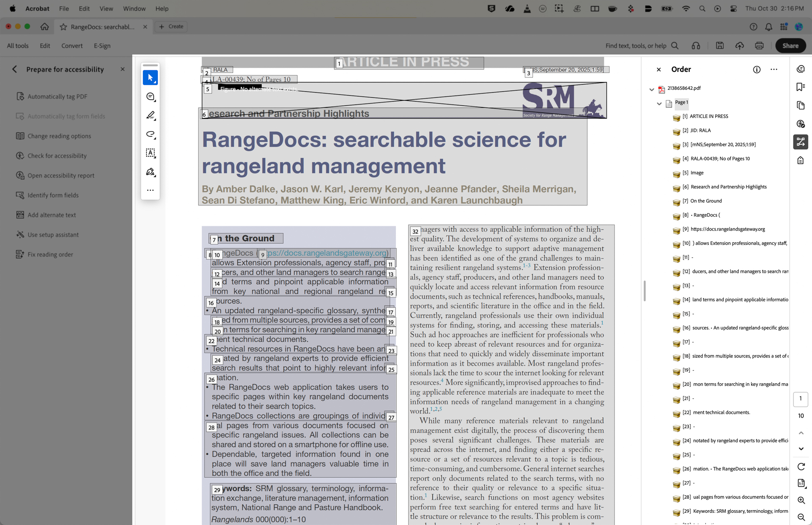Image resolution: width=812 pixels, height=525 pixels.
Task: Select the fill and sign pen tool
Action: point(150,172)
